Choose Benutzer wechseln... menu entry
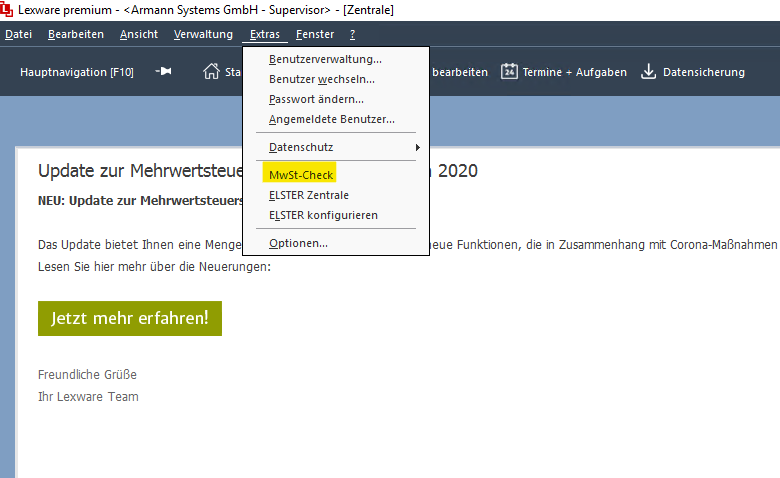The height and width of the screenshot is (478, 780). [x=336, y=79]
